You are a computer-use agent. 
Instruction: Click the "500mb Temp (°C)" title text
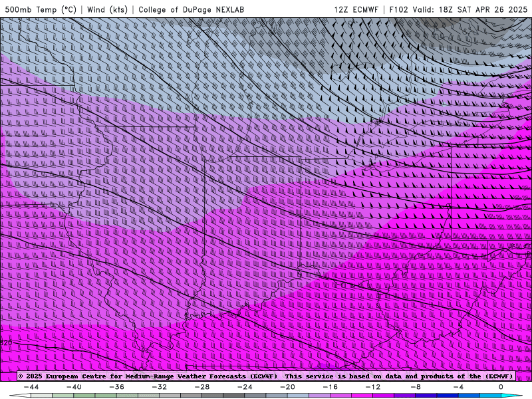click(x=41, y=9)
